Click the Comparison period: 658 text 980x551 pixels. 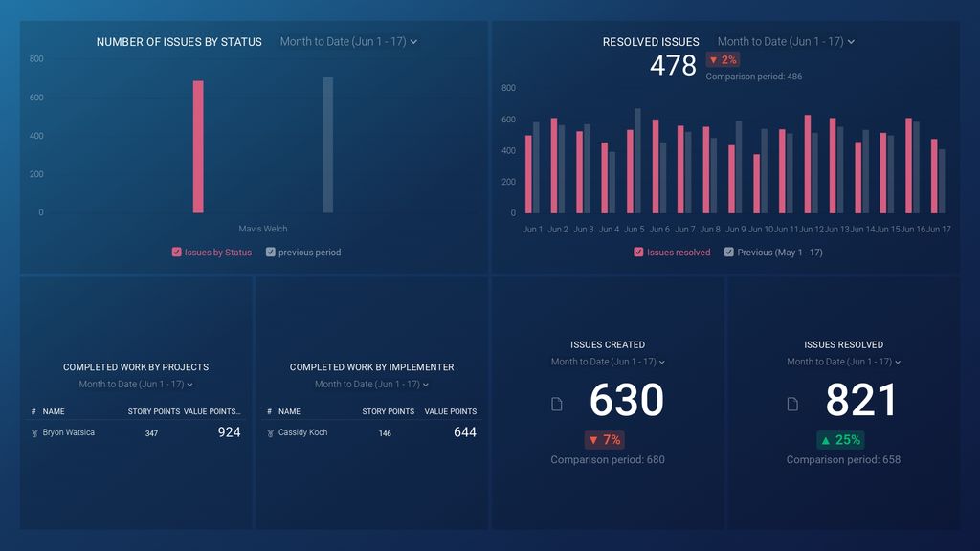pyautogui.click(x=842, y=459)
